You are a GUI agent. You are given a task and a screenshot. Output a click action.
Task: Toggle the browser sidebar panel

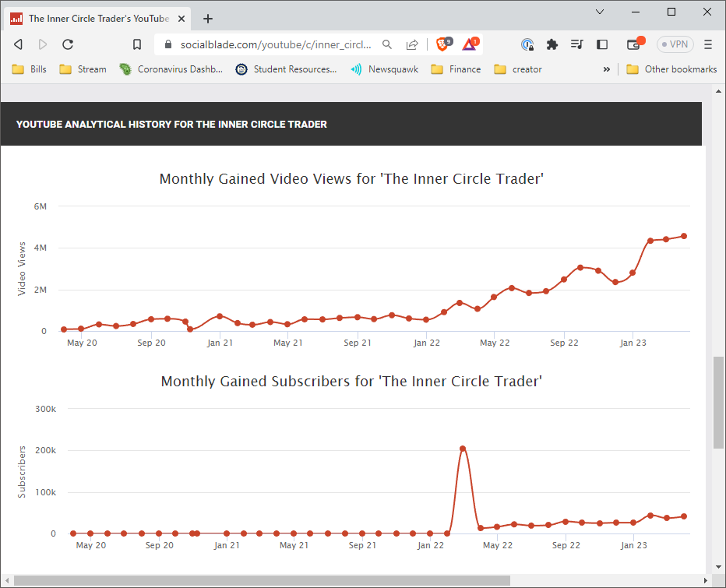tap(602, 44)
